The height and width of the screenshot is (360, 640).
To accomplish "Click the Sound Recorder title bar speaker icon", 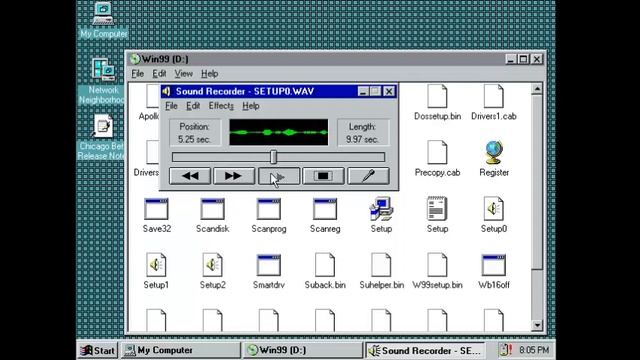I will [167, 91].
